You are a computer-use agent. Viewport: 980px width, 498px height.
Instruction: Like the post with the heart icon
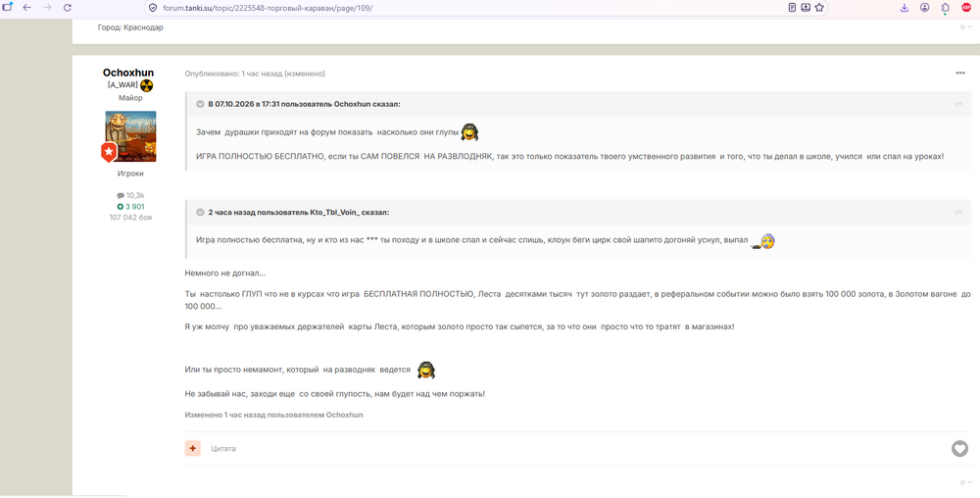click(x=959, y=448)
